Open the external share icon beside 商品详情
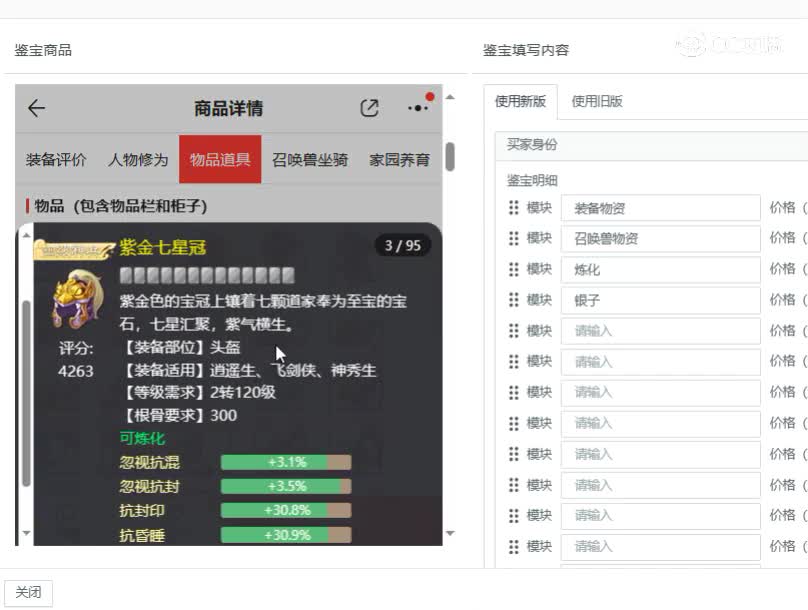The height and width of the screenshot is (610, 808). (x=371, y=107)
